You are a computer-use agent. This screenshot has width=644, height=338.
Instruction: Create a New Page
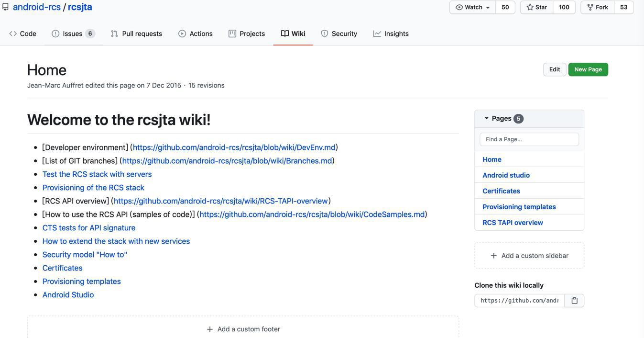(x=588, y=69)
